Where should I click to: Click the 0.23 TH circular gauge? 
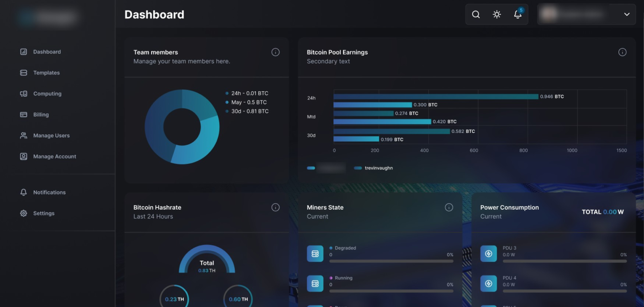point(174,297)
